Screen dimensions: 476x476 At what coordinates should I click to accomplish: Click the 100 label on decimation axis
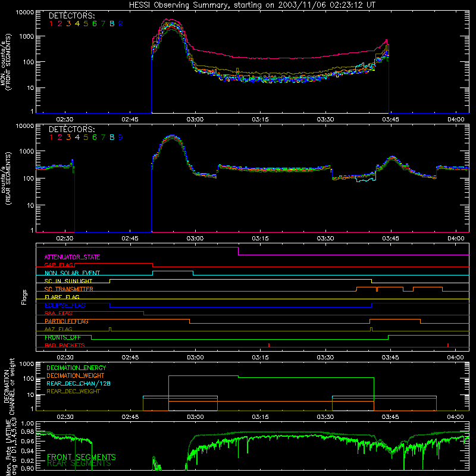click(29, 378)
